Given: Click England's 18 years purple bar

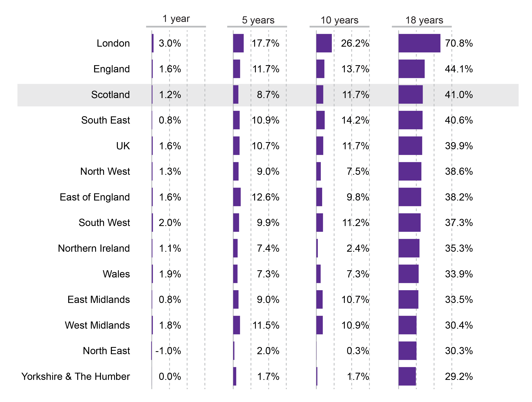Looking at the screenshot, I should point(411,69).
